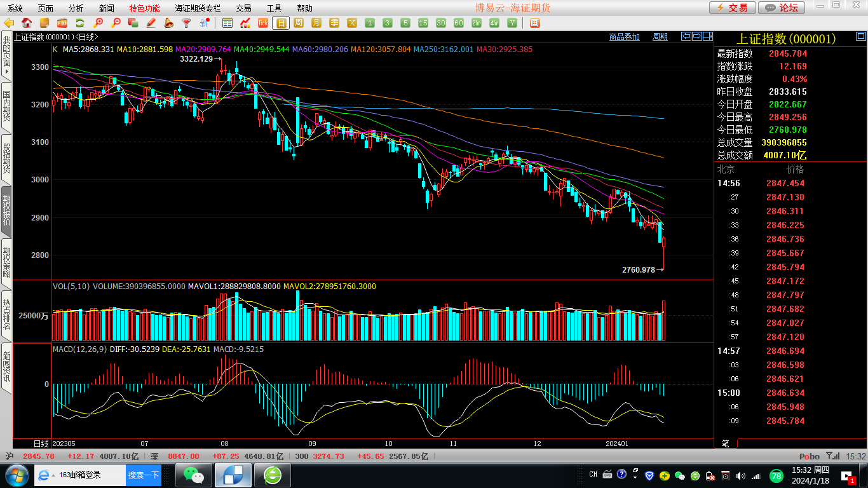
Task: Select the 1 minute period button
Action: 370,23
